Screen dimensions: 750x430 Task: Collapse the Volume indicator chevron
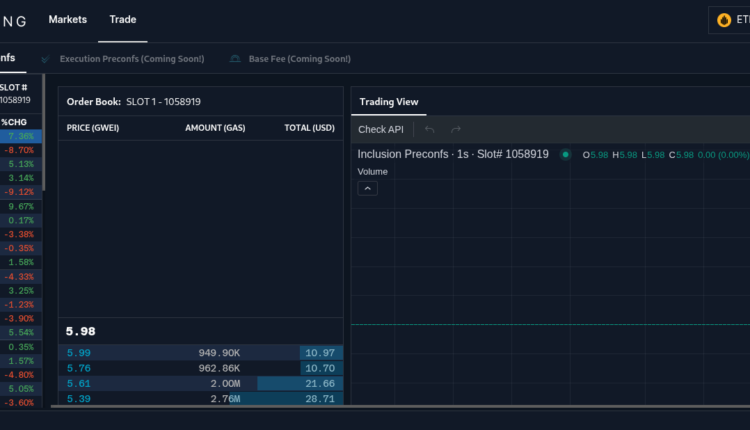[367, 188]
